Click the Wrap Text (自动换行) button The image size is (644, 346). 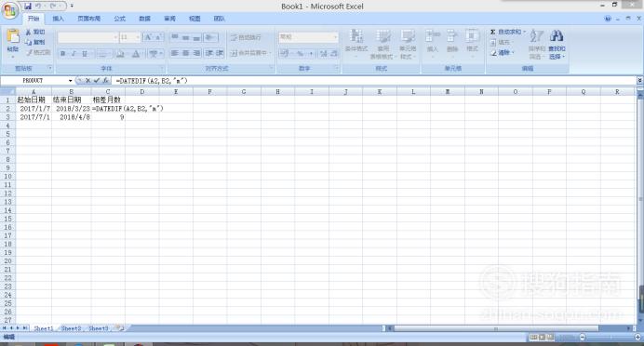point(245,37)
